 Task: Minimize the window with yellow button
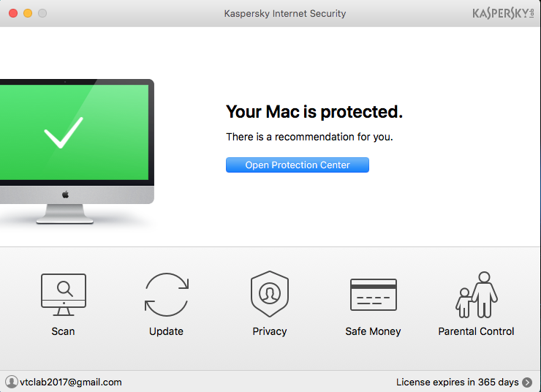[28, 13]
